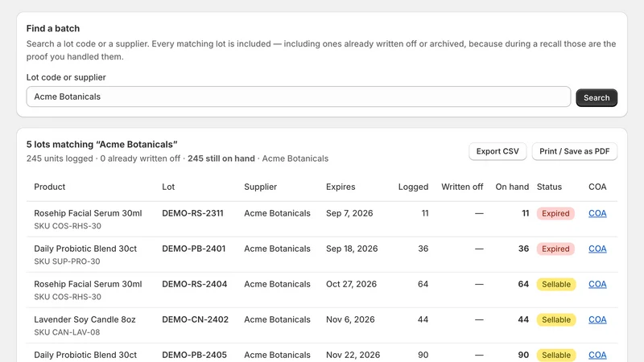Viewport: 644px width, 362px height.
Task: Click the Product column header
Action: coord(49,187)
